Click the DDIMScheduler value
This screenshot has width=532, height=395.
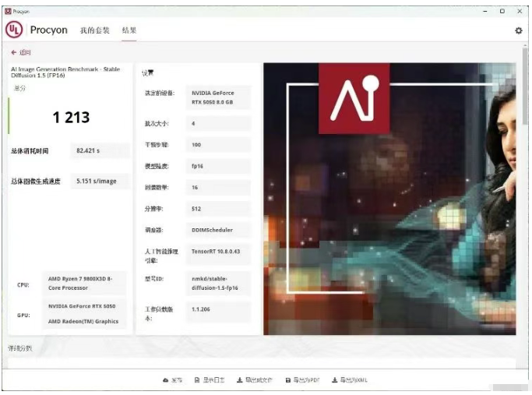(x=219, y=230)
